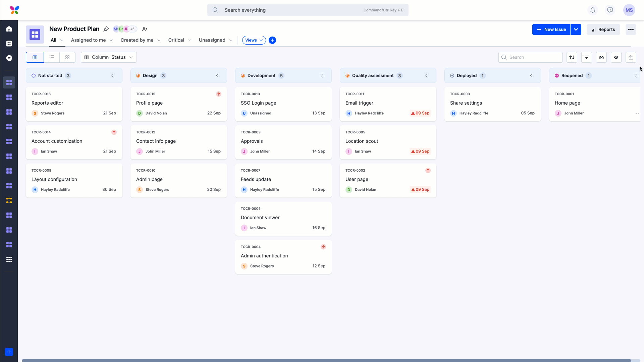Click the New Product Plan board icon
644x362 pixels.
35,35
